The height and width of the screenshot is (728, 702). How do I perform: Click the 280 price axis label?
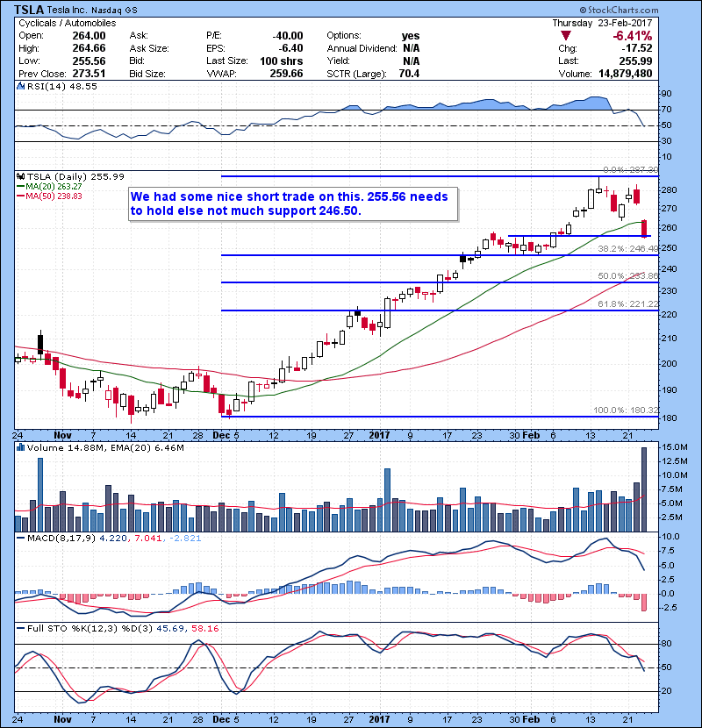669,189
